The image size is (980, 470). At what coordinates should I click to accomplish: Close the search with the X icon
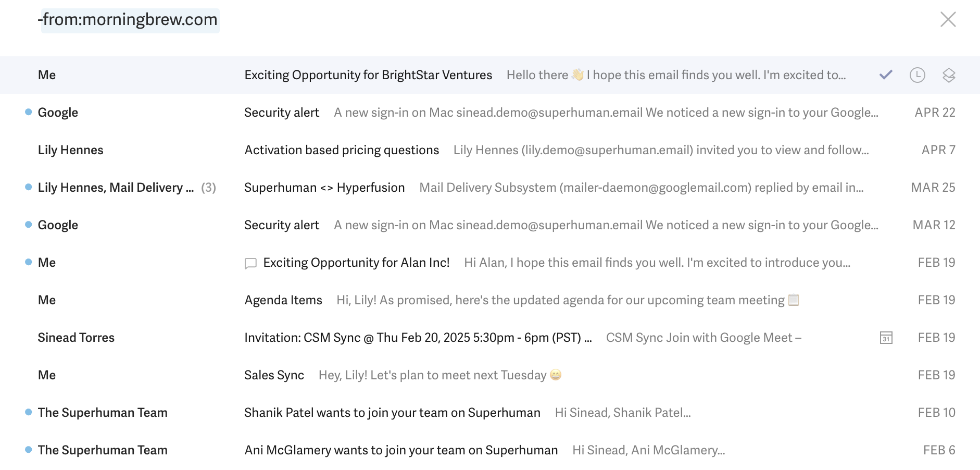tap(948, 19)
